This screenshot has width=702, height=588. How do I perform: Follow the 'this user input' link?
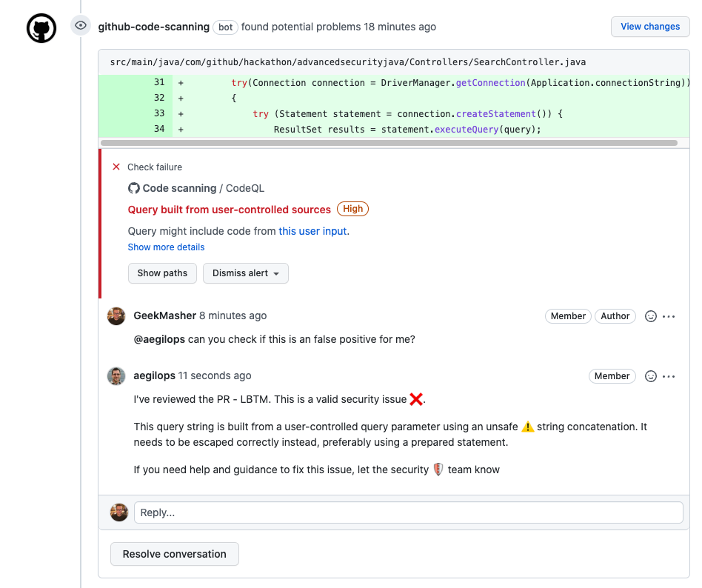click(x=312, y=231)
